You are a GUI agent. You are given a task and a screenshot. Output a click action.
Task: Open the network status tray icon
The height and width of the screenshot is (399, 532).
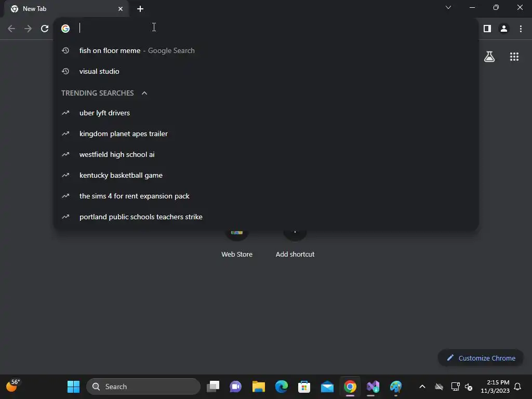[x=455, y=387]
